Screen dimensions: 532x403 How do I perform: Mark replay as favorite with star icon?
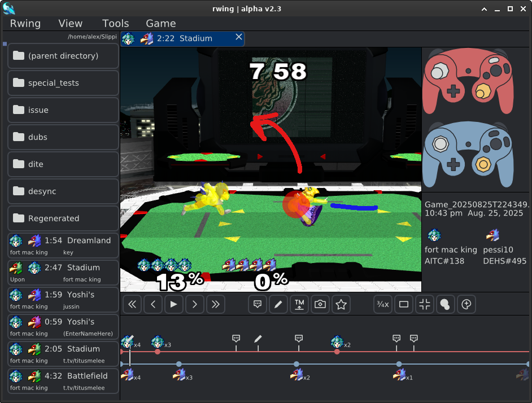pyautogui.click(x=341, y=304)
